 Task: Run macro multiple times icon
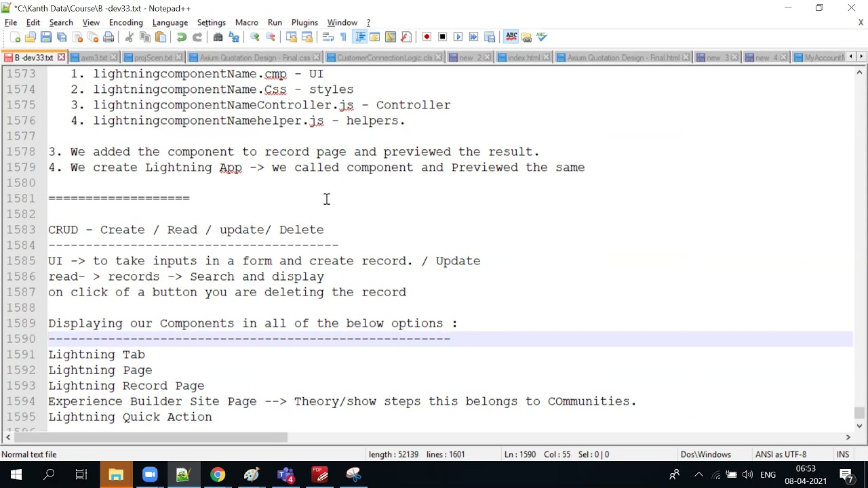point(473,37)
